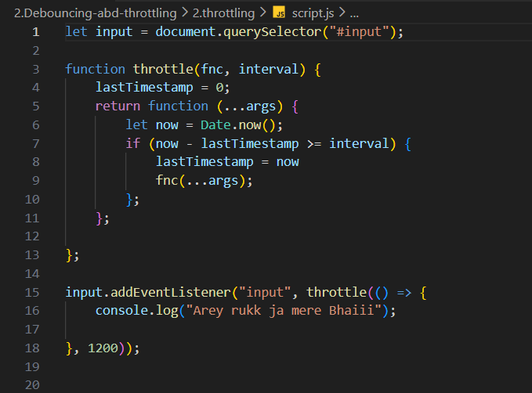Click the closing brace on line 13
532x393 pixels.
[69, 255]
